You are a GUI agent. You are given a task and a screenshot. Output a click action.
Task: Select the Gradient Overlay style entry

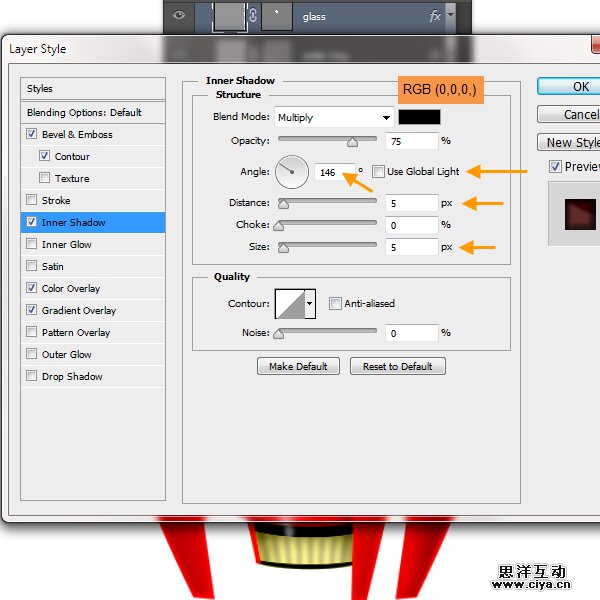(78, 311)
